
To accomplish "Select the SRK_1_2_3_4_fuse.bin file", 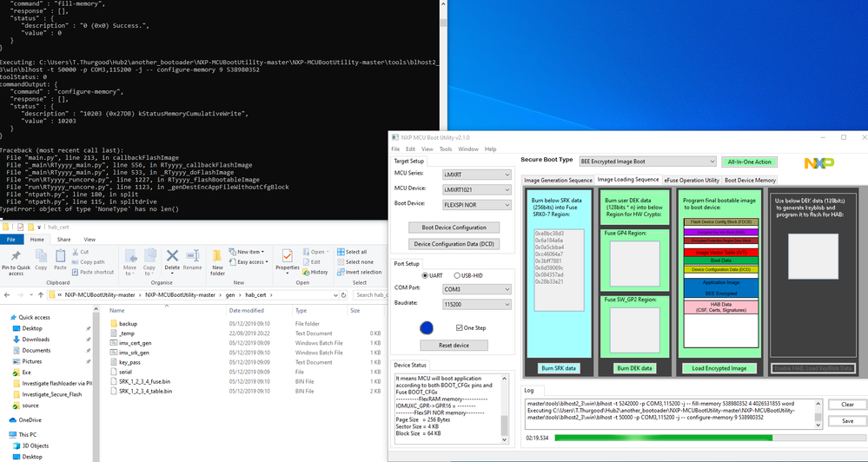I will [x=144, y=381].
